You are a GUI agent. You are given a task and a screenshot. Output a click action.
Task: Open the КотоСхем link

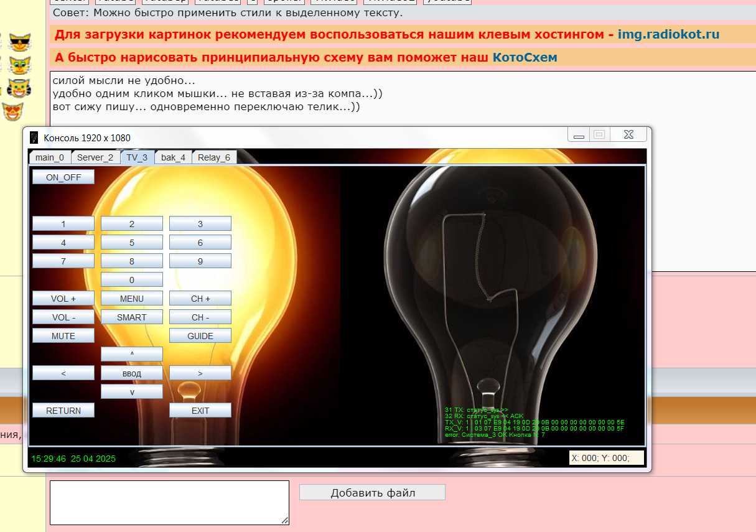point(525,58)
